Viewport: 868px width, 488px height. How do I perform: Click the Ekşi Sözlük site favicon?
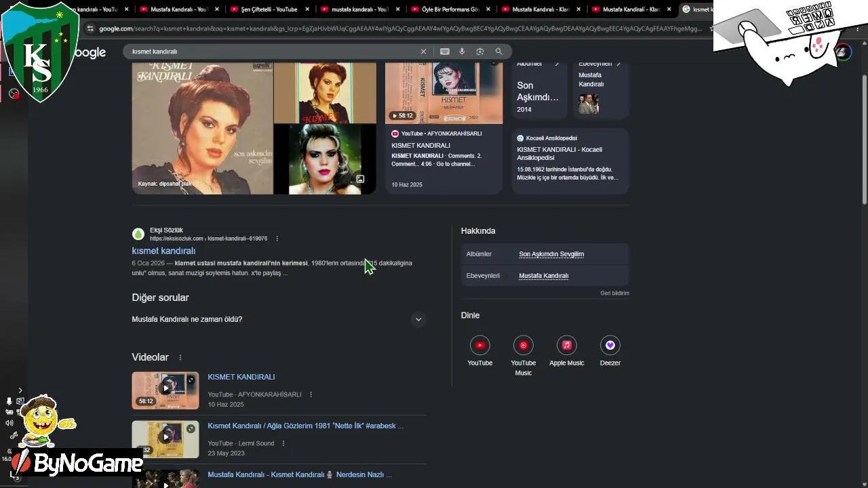[x=138, y=234]
